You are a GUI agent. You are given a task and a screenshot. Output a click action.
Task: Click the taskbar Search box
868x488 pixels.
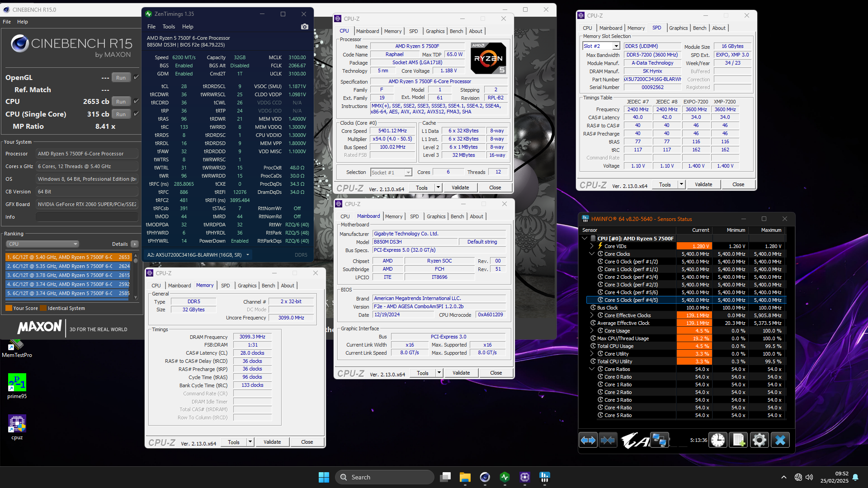click(385, 477)
